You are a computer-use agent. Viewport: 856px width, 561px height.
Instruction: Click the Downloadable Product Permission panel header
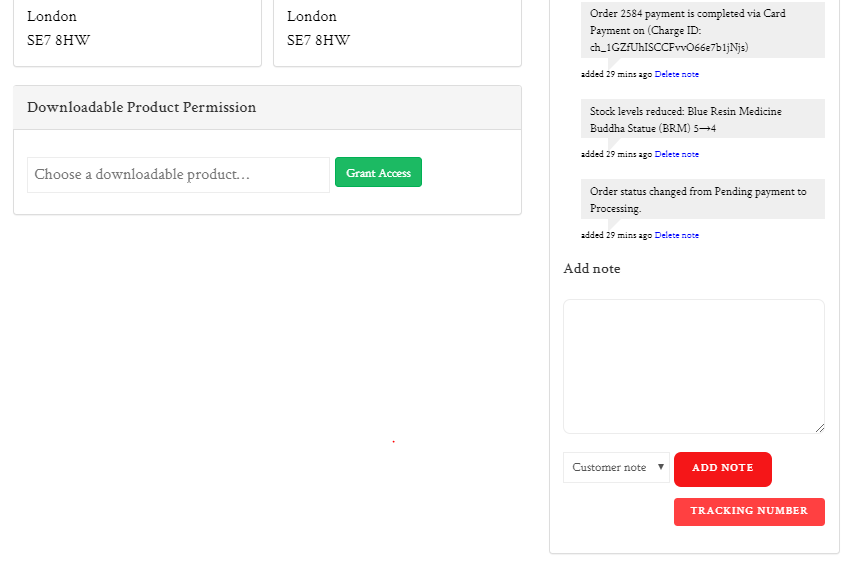pos(267,108)
